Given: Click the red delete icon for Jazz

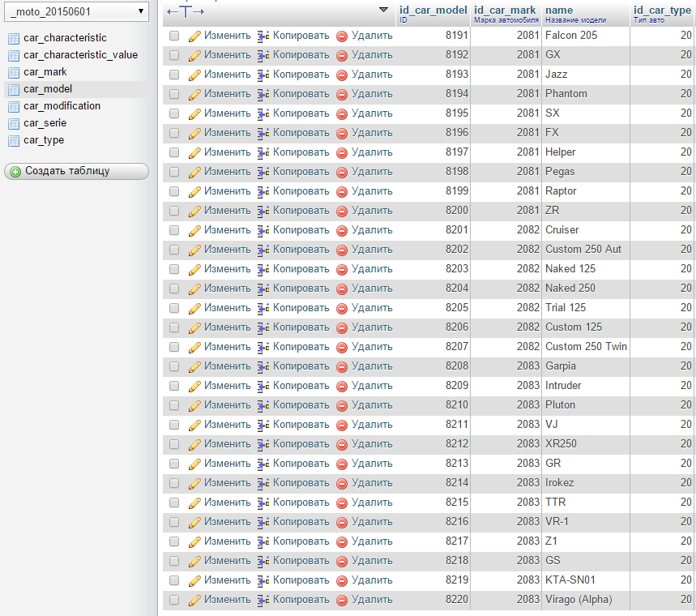Looking at the screenshot, I should coord(342,75).
